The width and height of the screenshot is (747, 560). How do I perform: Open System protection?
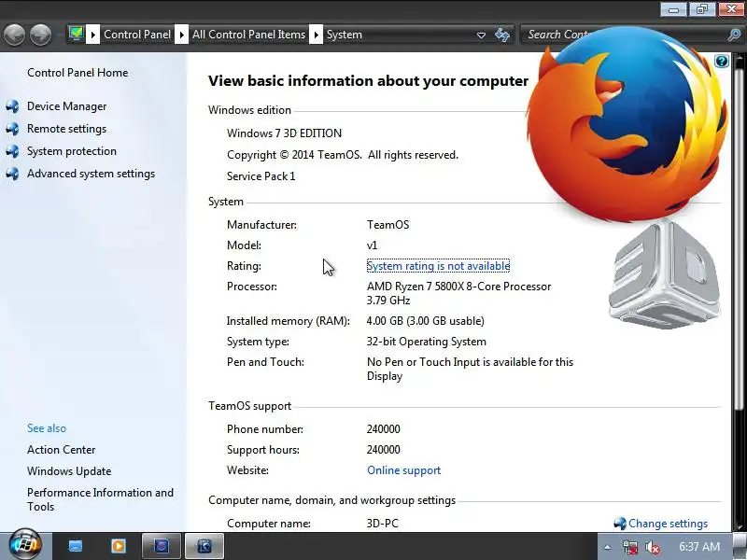(x=72, y=151)
